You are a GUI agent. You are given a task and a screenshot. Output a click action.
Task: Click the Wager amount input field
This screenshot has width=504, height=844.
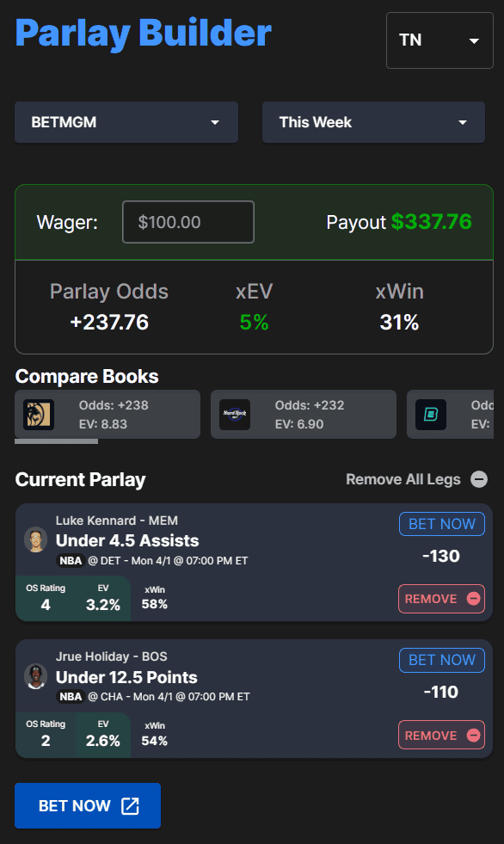pos(188,222)
